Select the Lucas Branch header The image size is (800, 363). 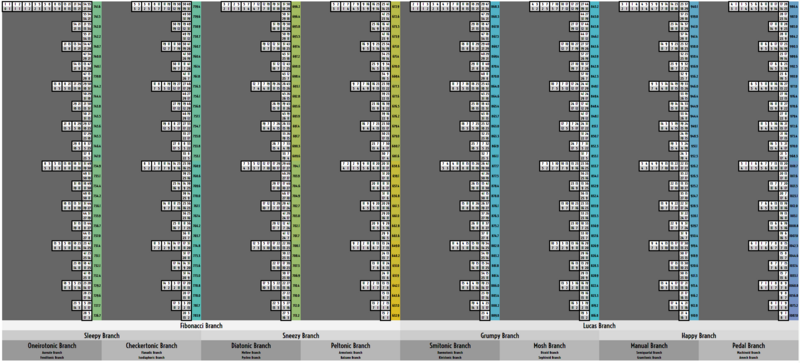coord(599,325)
